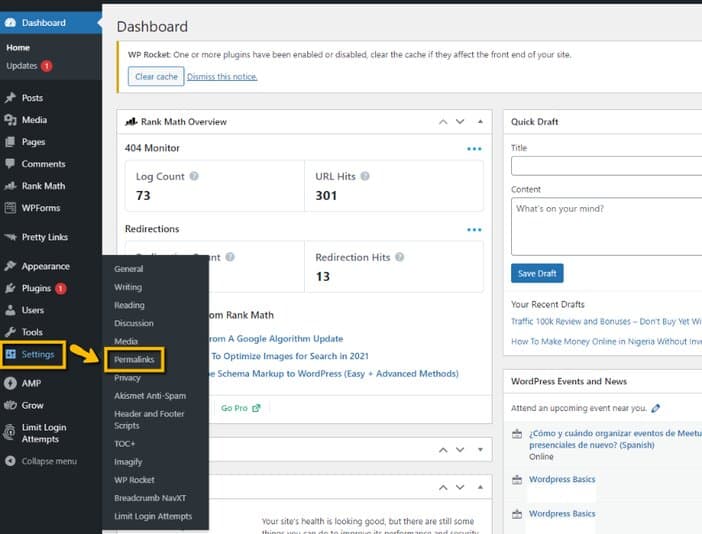This screenshot has width=702, height=534.
Task: Open Privacy settings submenu item
Action: [127, 378]
